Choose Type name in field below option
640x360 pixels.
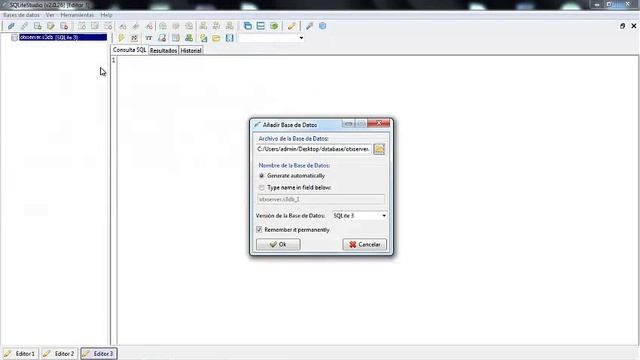(x=296, y=188)
